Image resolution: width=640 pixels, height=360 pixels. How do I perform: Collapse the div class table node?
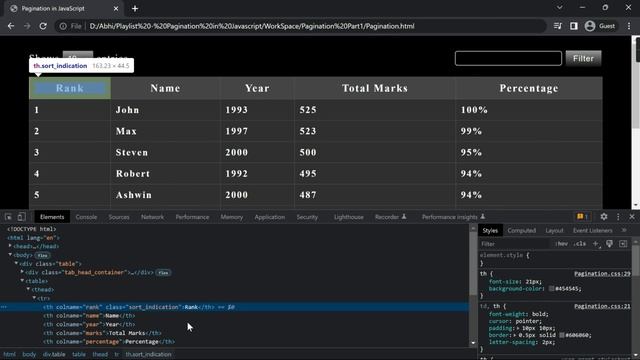tap(16, 263)
